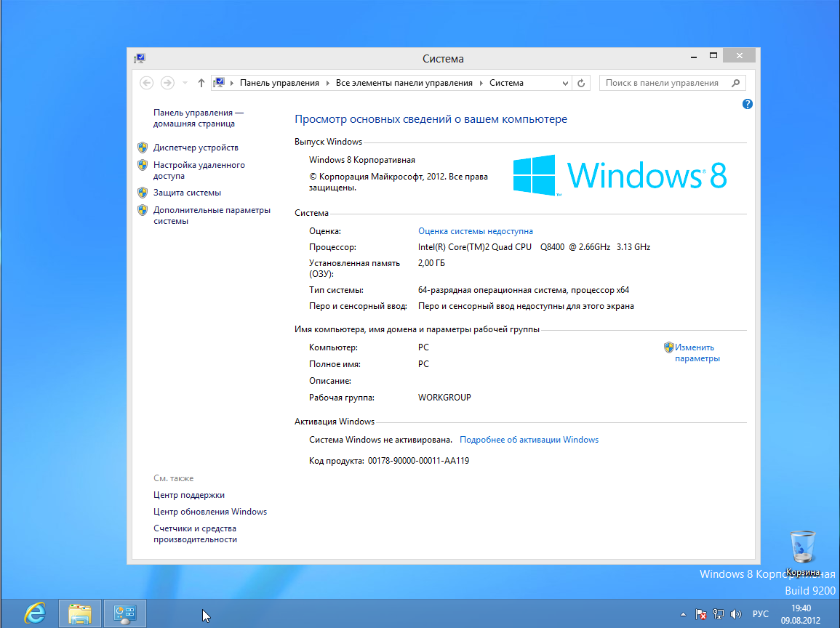The height and width of the screenshot is (628, 840).
Task: Click Оценка системы недоступна link
Action: [x=475, y=230]
